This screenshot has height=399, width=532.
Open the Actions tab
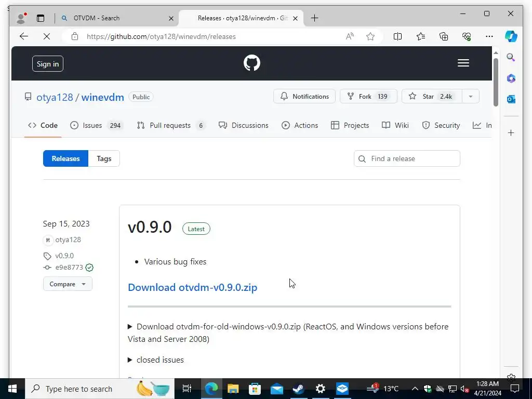300,125
